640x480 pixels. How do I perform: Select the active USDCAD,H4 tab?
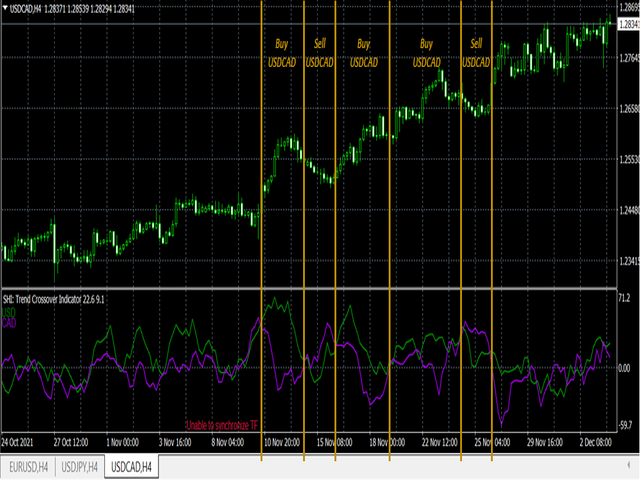click(x=133, y=467)
